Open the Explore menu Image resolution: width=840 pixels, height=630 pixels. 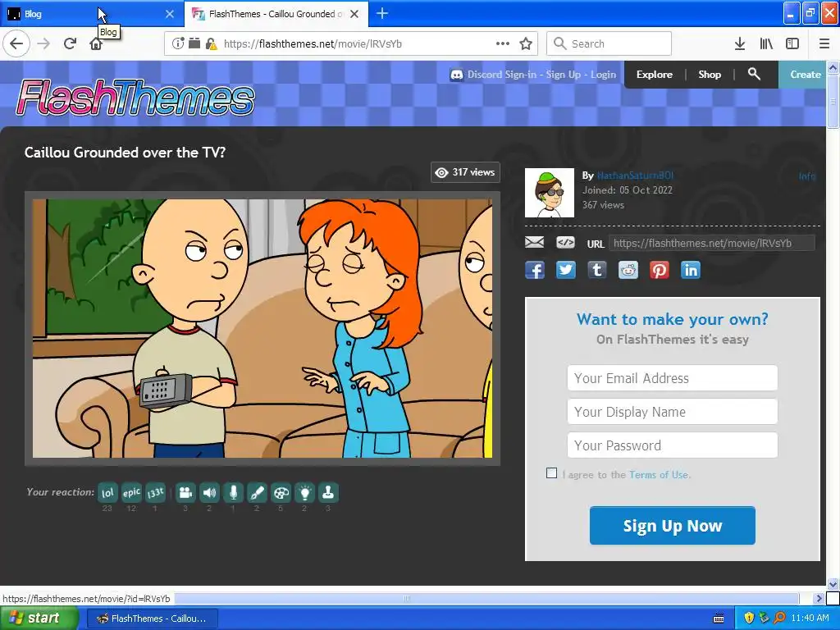[x=654, y=75]
